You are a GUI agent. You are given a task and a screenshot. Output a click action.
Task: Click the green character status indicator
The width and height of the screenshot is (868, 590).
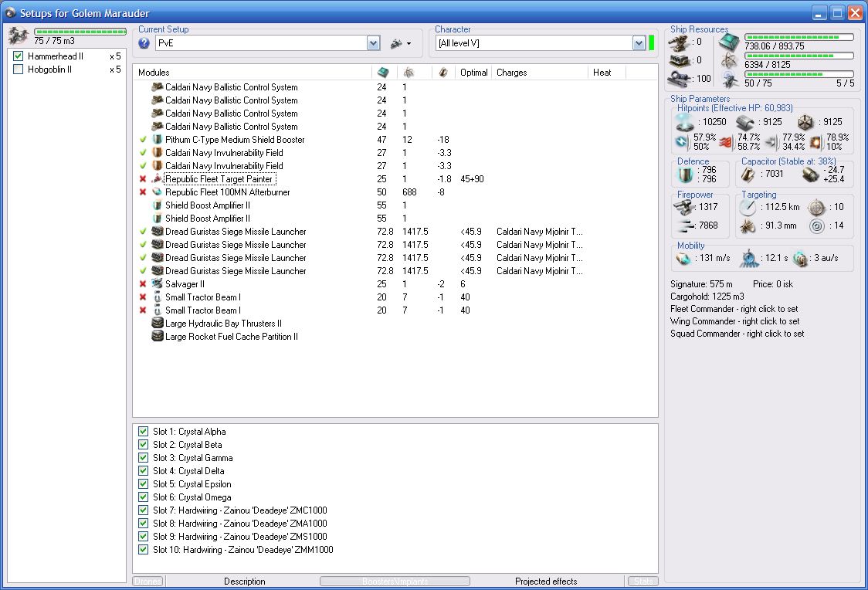(652, 43)
